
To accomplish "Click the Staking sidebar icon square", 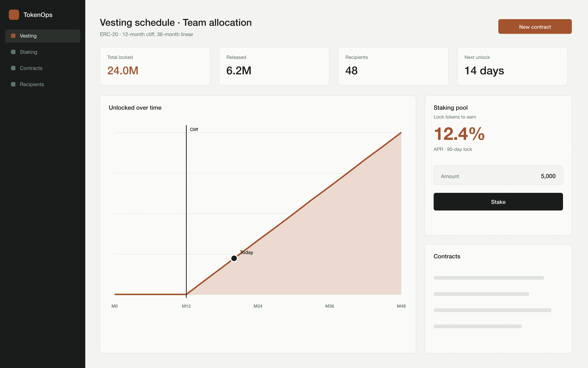I will pos(13,52).
